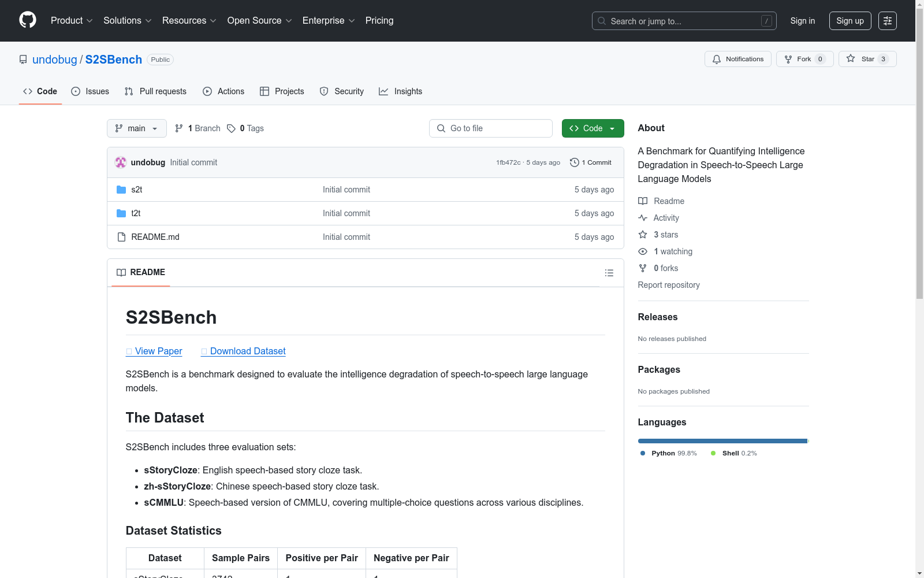Switch to the Insights tab

(401, 91)
